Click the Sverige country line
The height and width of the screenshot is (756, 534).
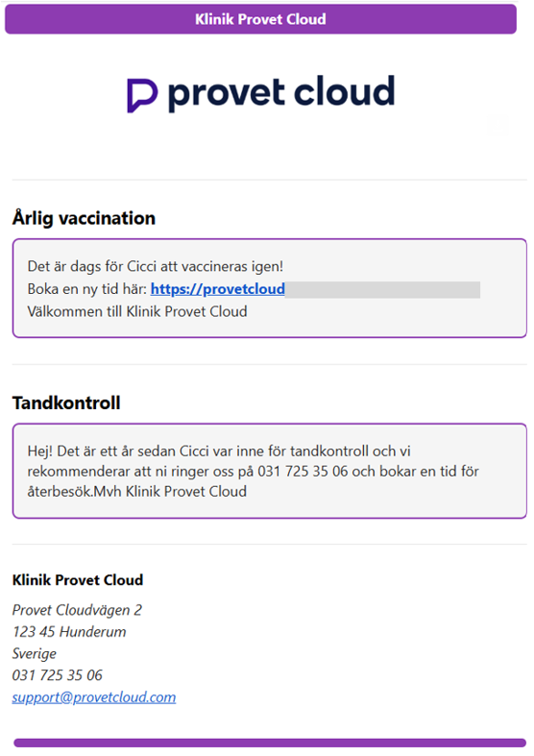point(35,654)
